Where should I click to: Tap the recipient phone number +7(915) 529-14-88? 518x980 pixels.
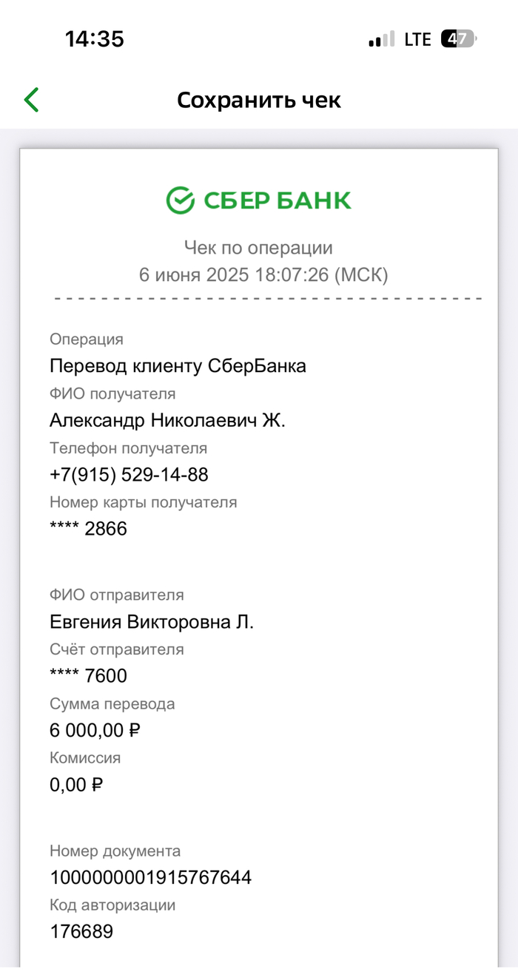pos(129,474)
